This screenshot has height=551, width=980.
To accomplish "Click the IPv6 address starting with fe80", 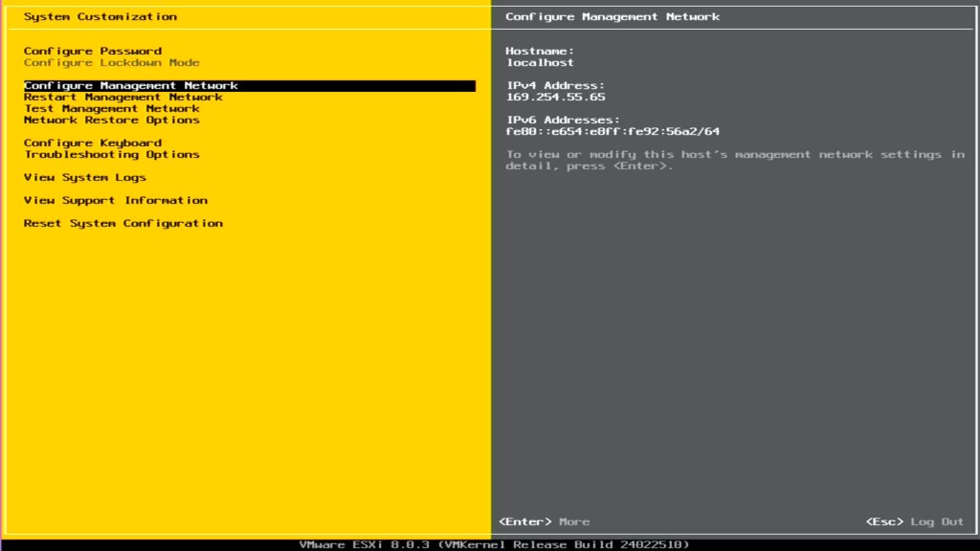I will coord(612,132).
